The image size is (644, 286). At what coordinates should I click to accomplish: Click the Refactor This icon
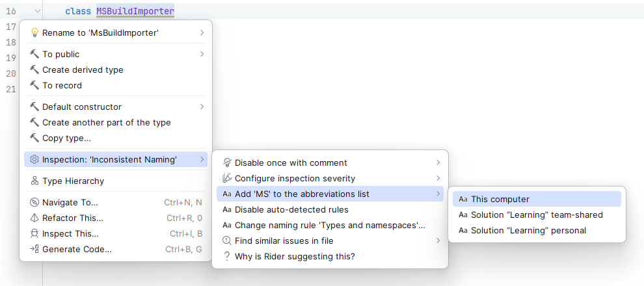coord(34,218)
